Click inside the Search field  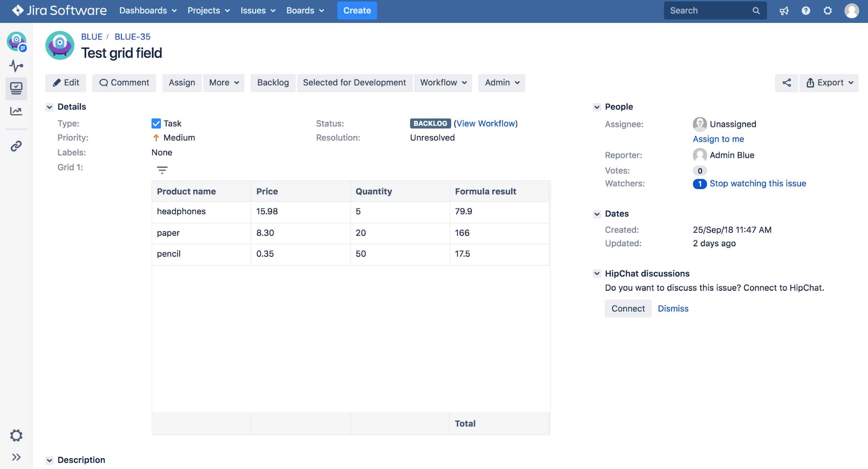(x=708, y=10)
